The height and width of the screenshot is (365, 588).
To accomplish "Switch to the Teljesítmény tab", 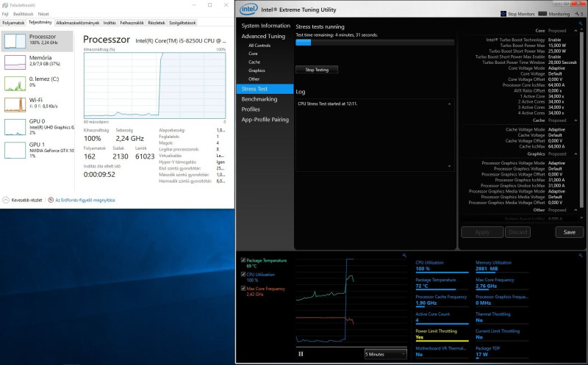I will tap(40, 23).
